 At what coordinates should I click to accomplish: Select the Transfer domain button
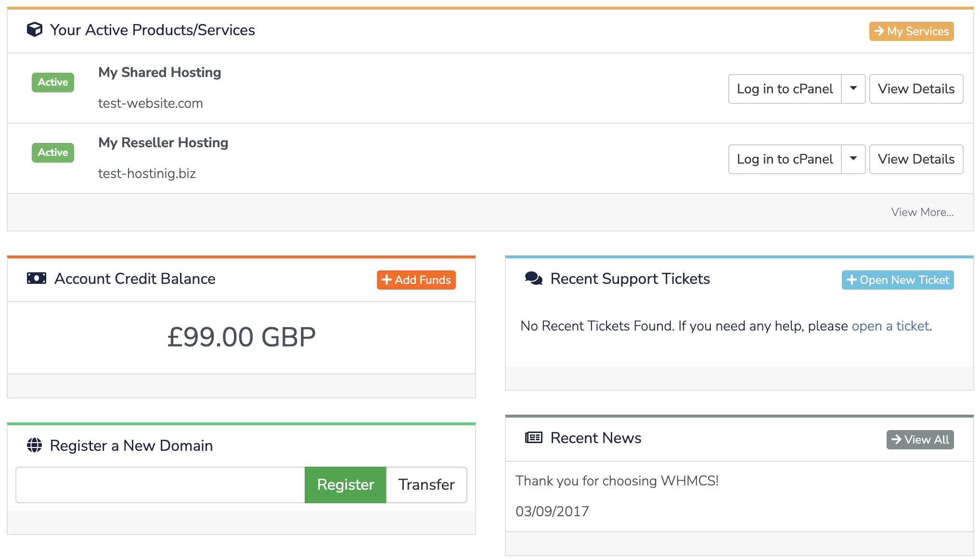pos(426,484)
